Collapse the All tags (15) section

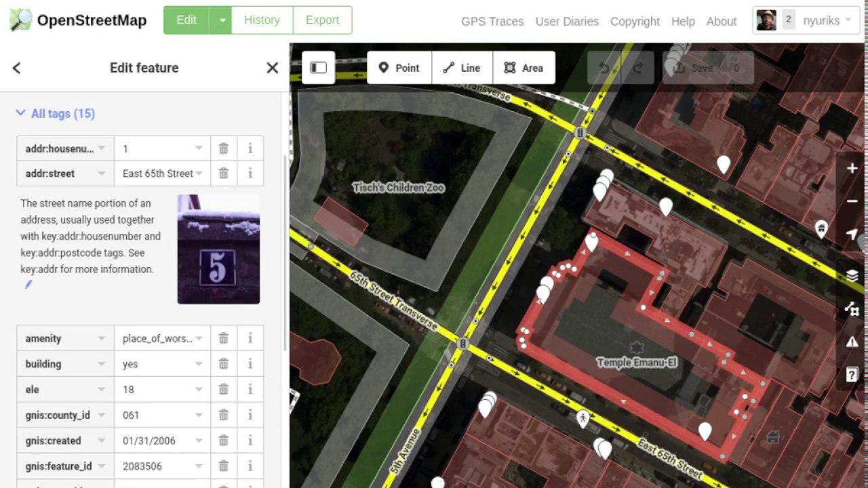[x=56, y=114]
